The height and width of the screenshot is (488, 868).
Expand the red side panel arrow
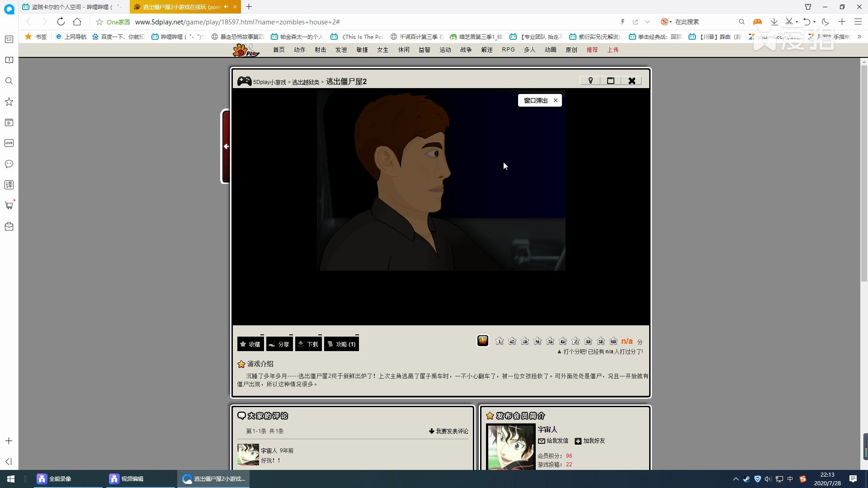click(226, 146)
